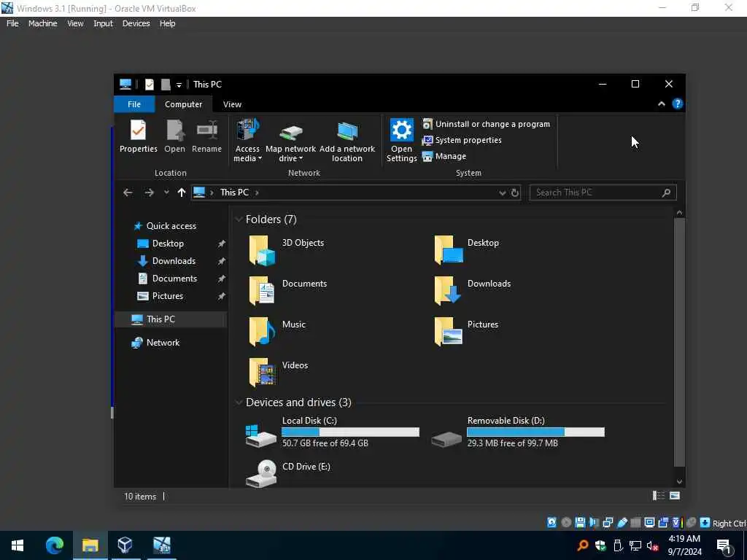Viewport: 747px width, 560px height.
Task: Click Manage in the System group
Action: pos(444,156)
